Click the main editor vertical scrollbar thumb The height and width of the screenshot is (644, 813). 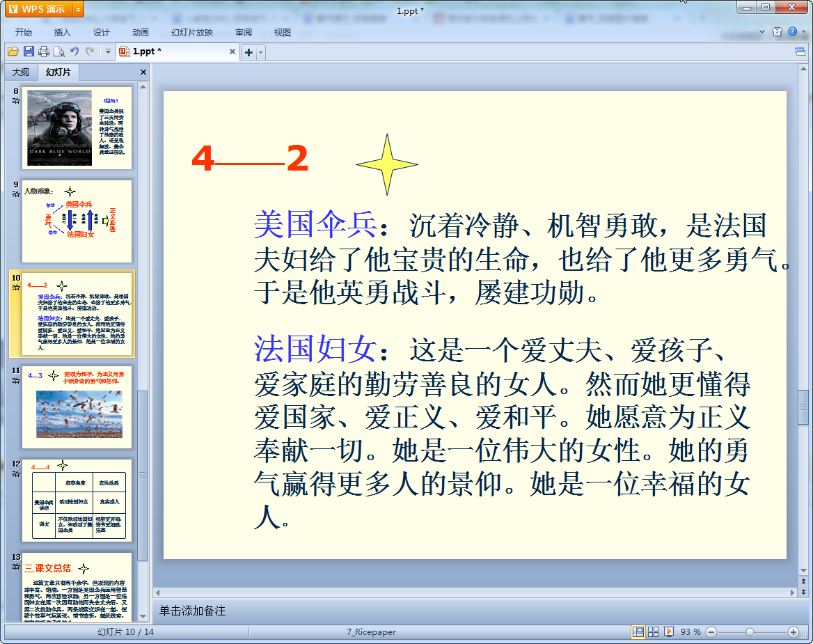pos(803,407)
